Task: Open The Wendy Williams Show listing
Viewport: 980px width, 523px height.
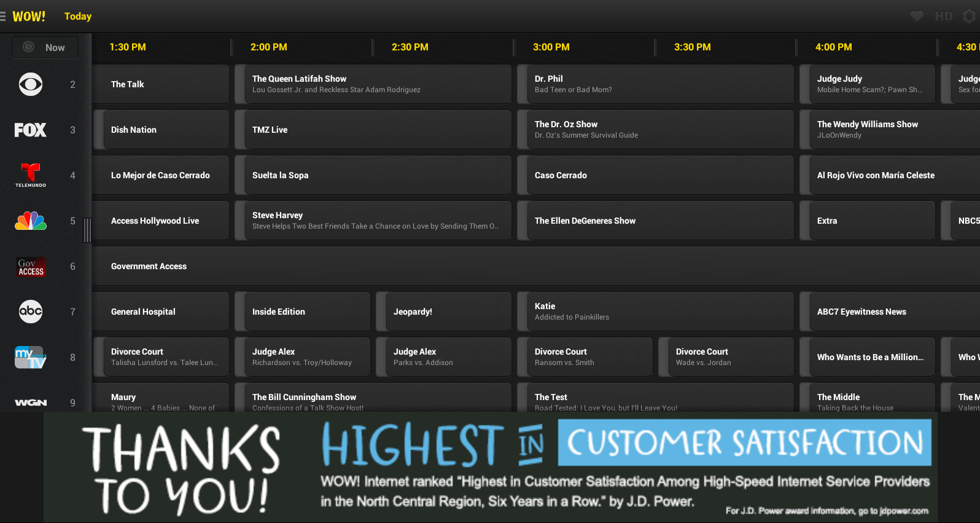Action: pos(890,130)
